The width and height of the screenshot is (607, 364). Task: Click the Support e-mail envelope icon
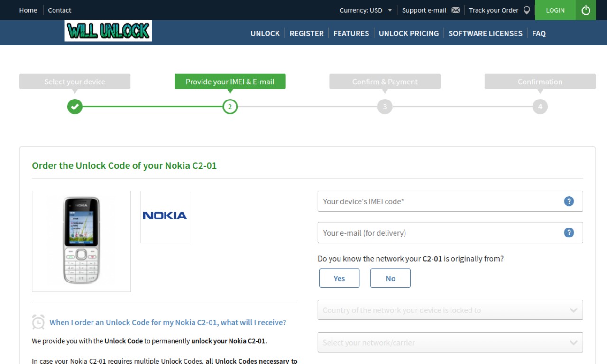[456, 10]
